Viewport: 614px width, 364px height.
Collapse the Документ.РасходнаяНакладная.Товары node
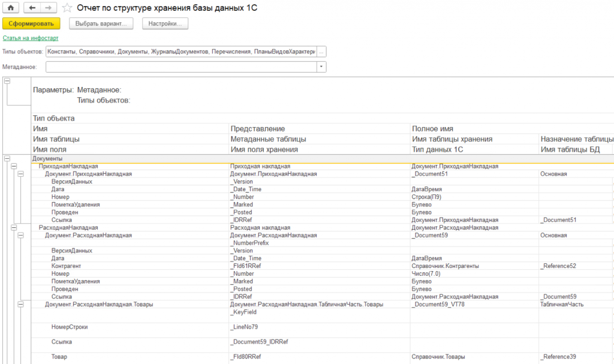click(21, 305)
